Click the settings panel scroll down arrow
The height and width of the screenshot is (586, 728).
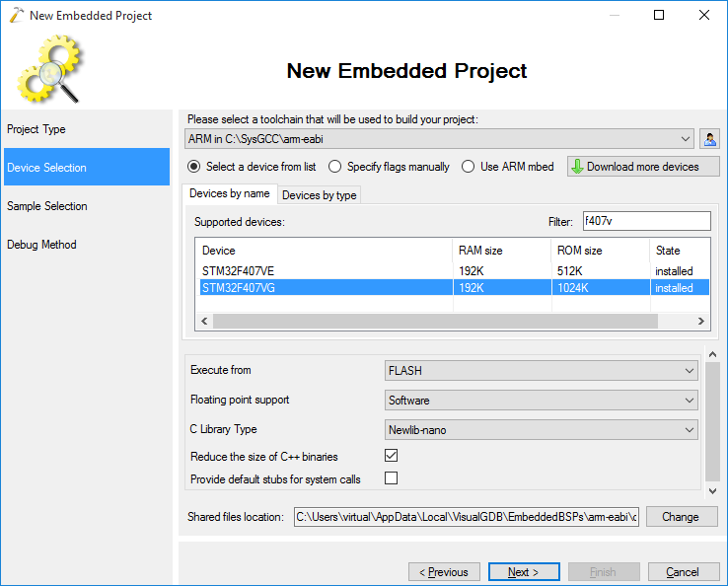(x=712, y=491)
